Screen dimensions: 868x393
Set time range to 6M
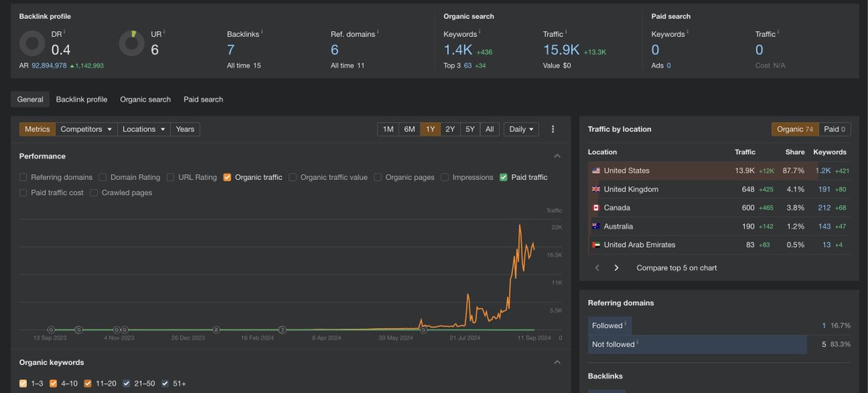point(409,129)
